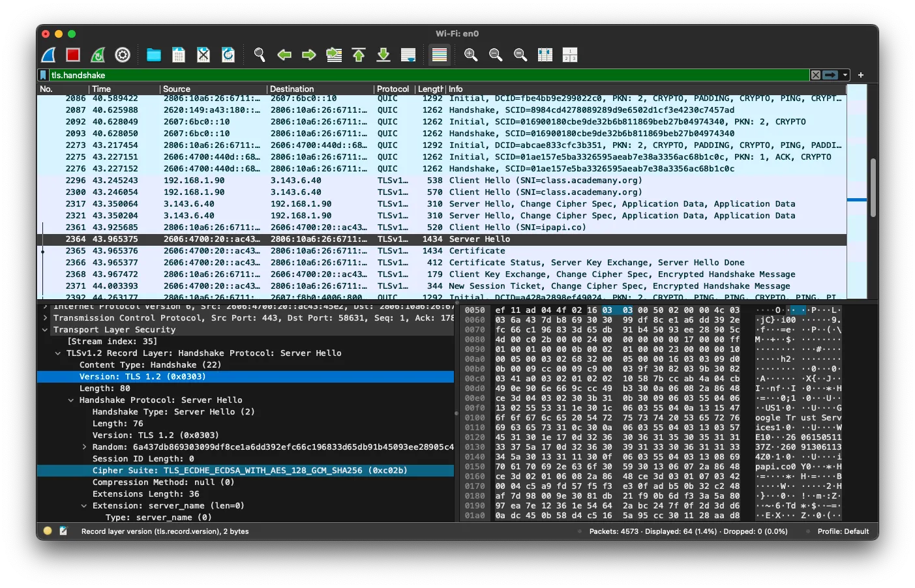Open capture options gear icon
The image size is (915, 588).
123,55
